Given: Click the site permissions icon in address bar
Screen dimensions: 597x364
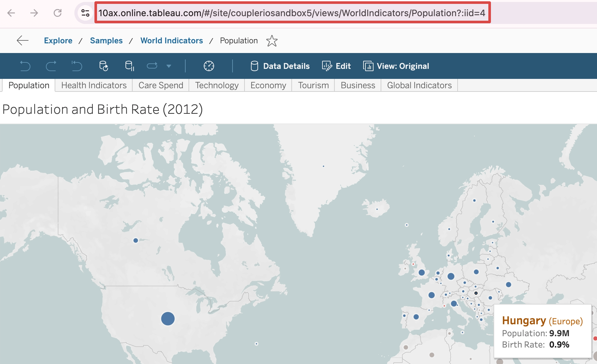Looking at the screenshot, I should 85,13.
